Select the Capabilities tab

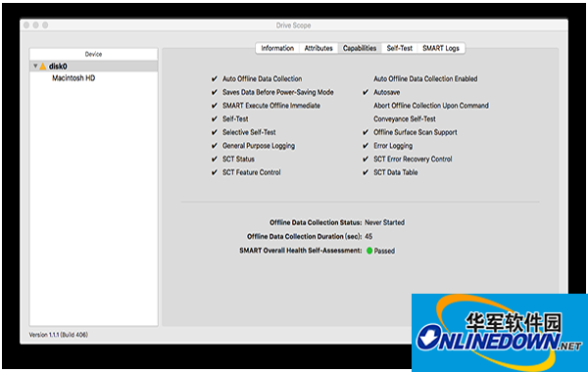360,48
